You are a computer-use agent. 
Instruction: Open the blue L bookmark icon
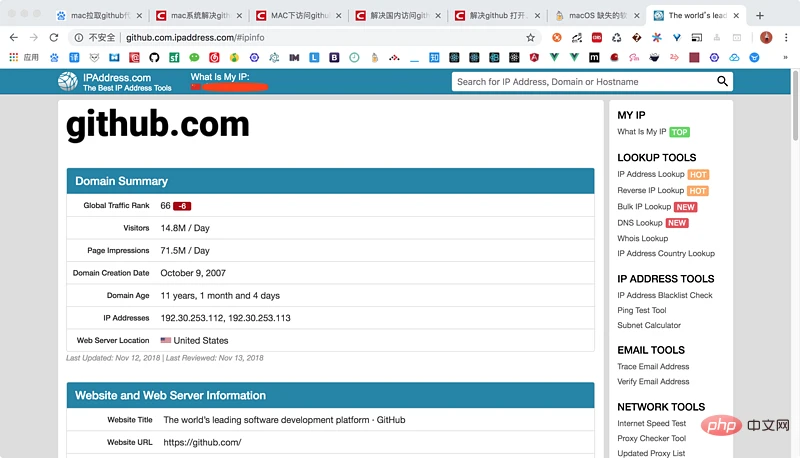point(314,58)
